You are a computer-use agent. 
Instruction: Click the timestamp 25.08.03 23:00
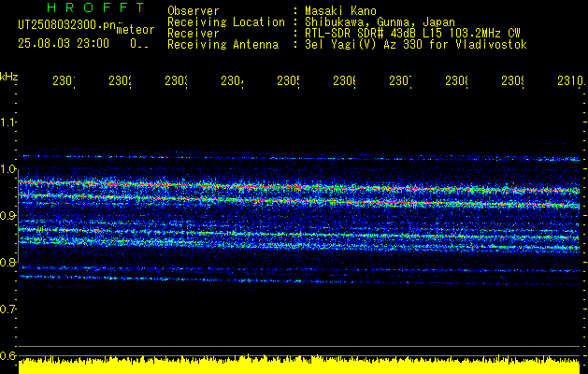click(64, 44)
